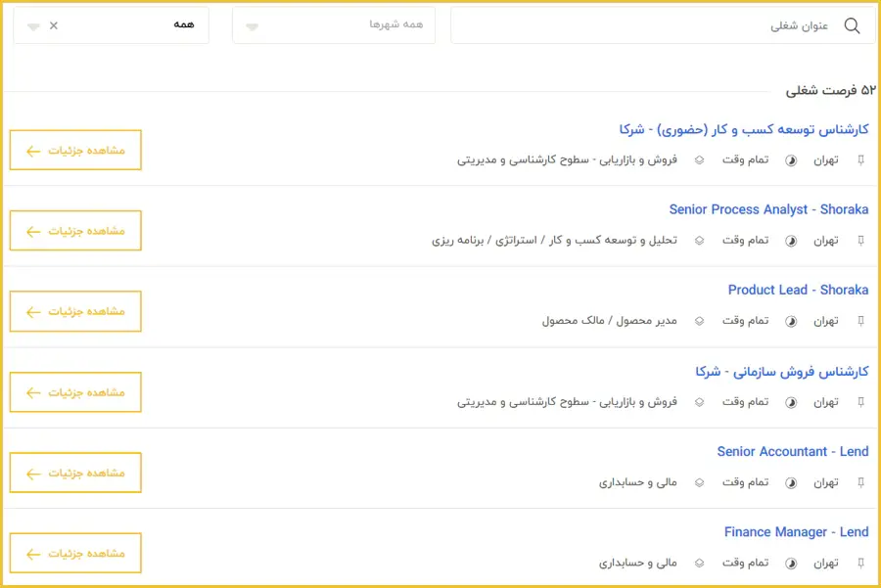The height and width of the screenshot is (588, 881).
Task: Open the Finance Manager - Lend listing
Action: point(796,532)
